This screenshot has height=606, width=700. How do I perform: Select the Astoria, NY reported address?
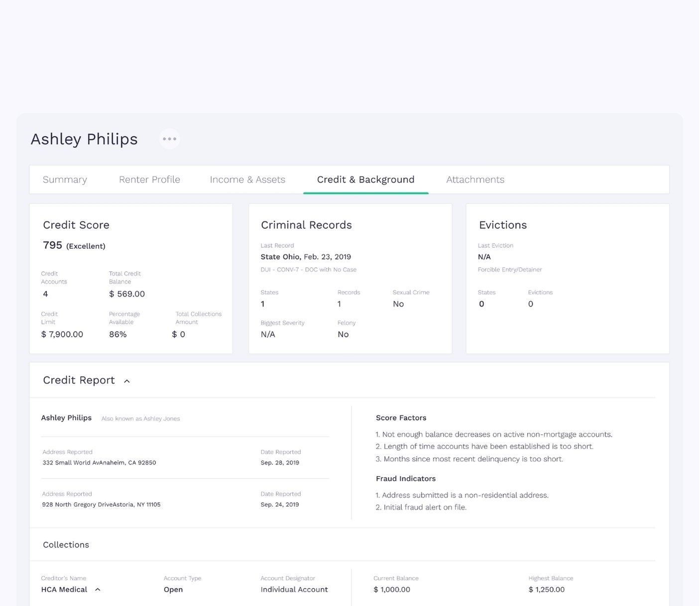[101, 505]
